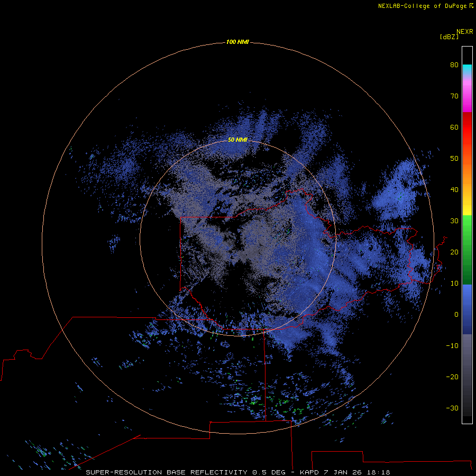Click the 100 NMI range ring label

(x=237, y=42)
